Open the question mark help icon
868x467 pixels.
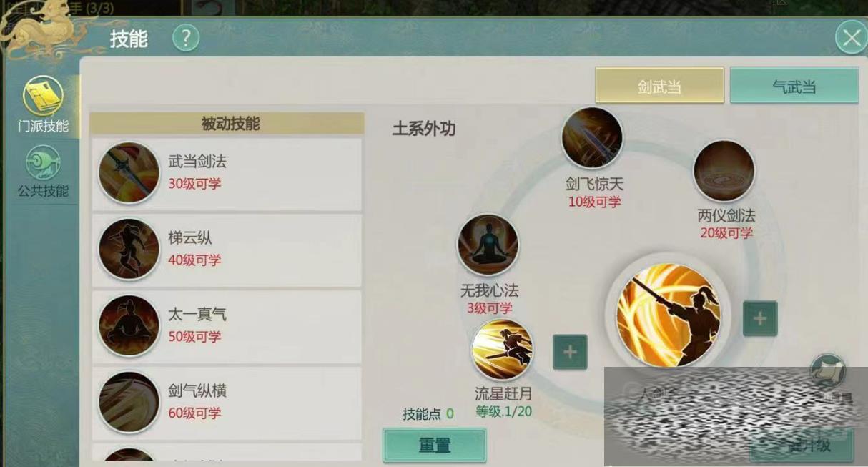186,38
